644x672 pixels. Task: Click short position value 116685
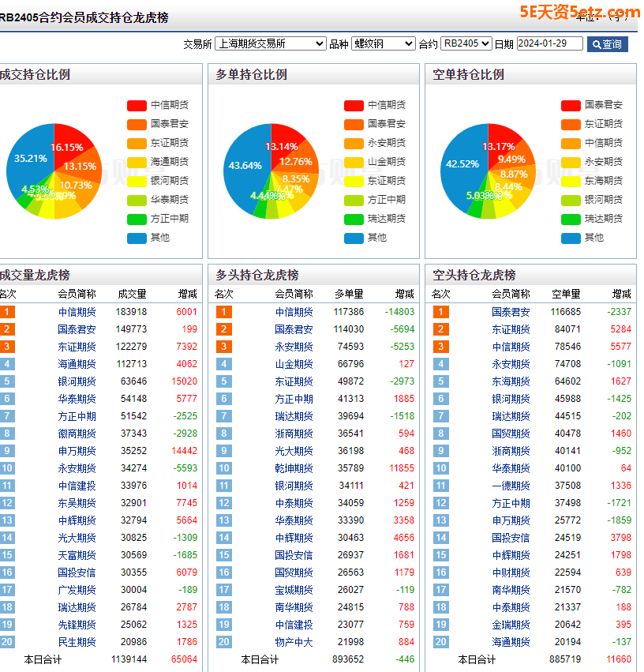tap(566, 312)
